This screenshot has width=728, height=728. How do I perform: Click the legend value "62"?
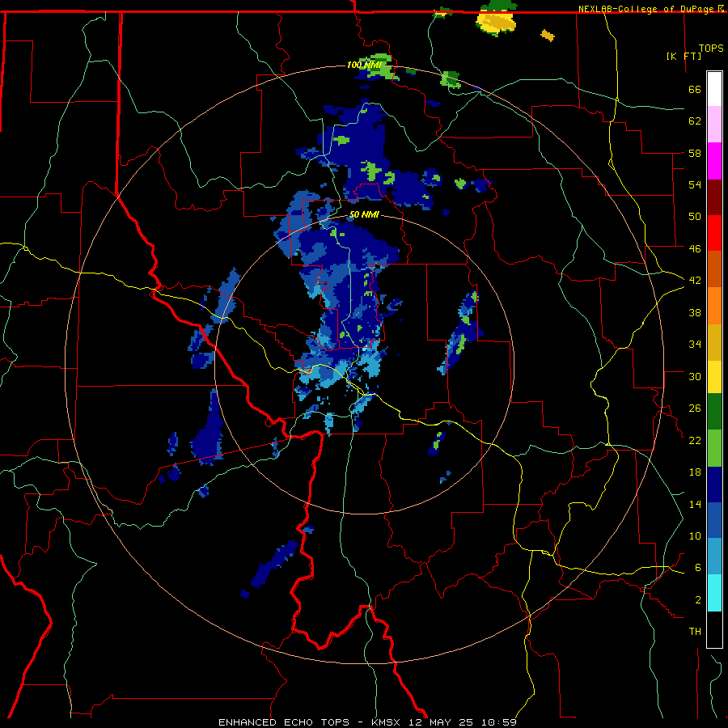pyautogui.click(x=695, y=121)
